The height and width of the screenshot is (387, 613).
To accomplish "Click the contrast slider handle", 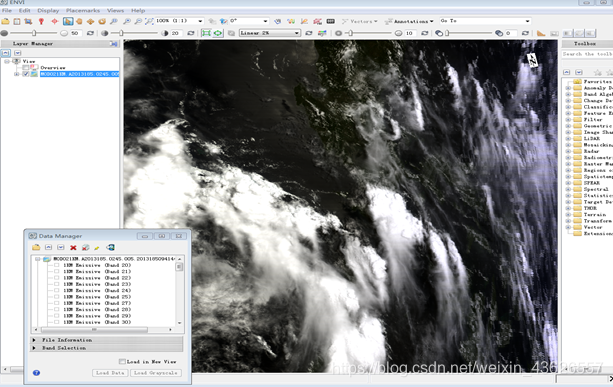I will (121, 33).
